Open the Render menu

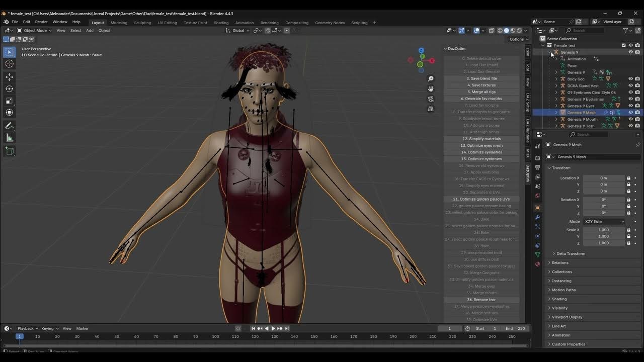click(41, 22)
